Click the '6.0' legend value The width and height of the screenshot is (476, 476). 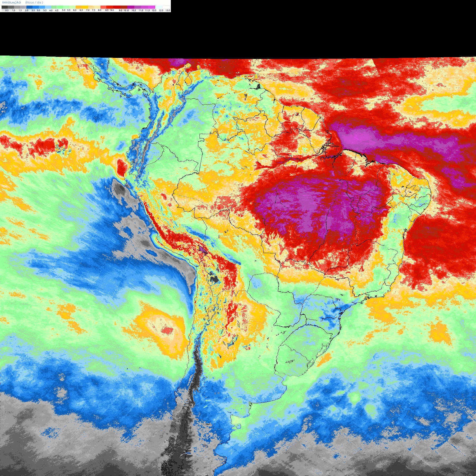pos(75,10)
